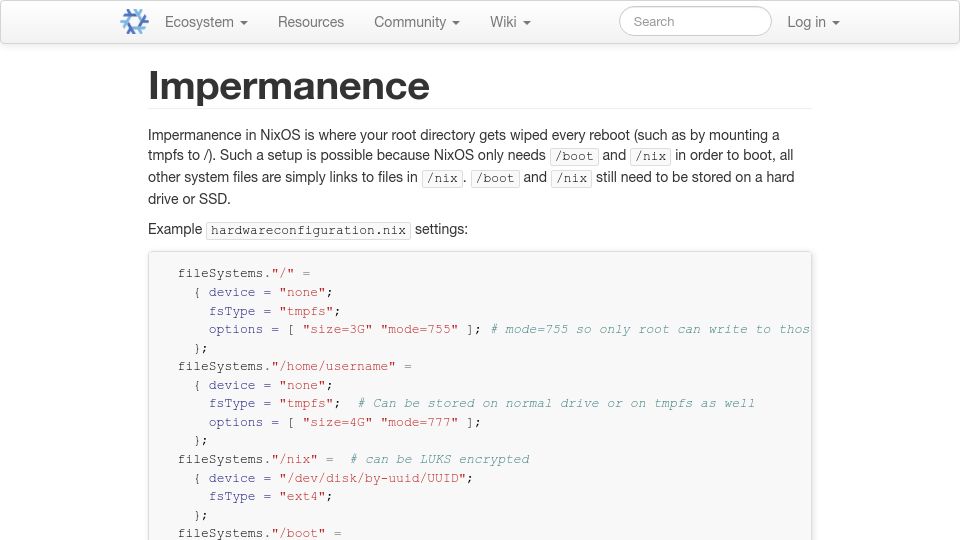Click the "size=3G" option text
This screenshot has height=540, width=960.
[x=337, y=329]
